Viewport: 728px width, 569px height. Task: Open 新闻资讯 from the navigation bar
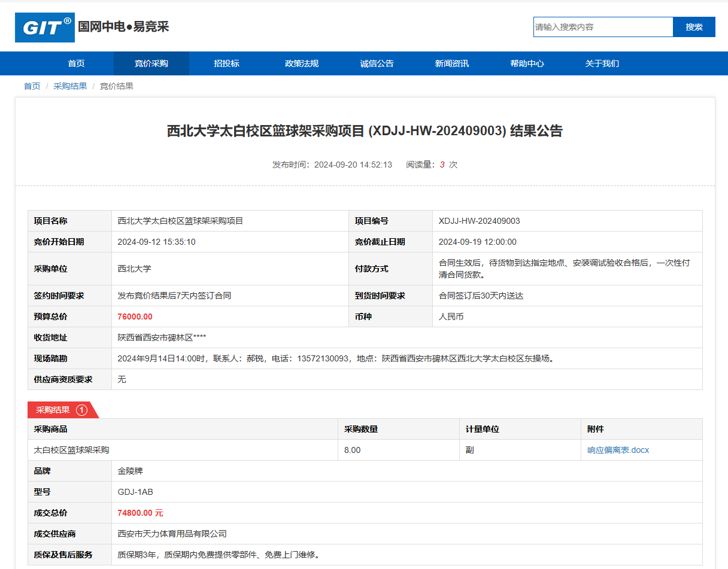(x=451, y=63)
